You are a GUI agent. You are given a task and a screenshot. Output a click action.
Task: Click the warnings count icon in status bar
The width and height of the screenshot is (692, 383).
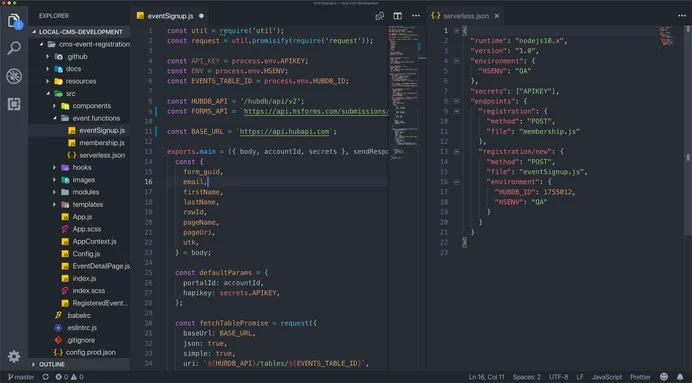click(x=77, y=377)
